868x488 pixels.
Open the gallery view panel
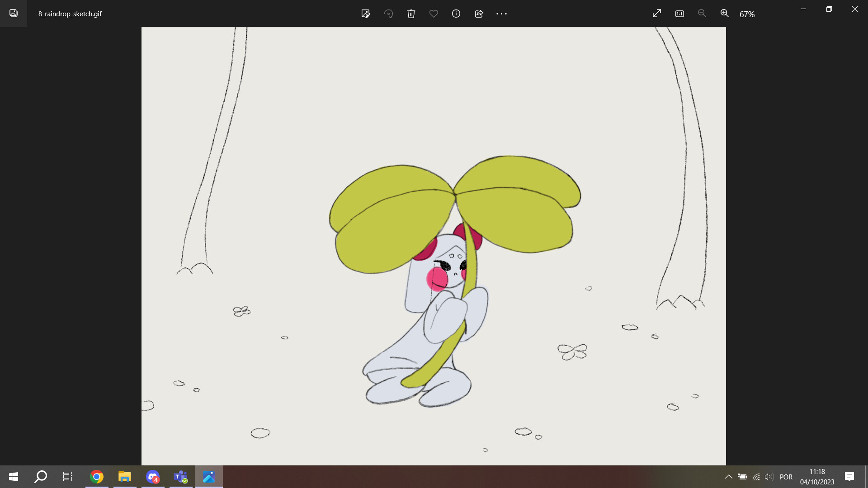(13, 14)
